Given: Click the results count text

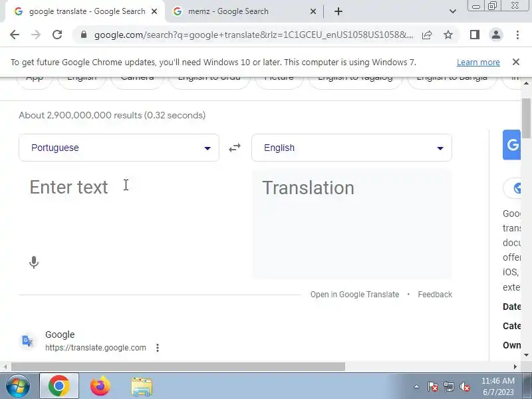Looking at the screenshot, I should point(112,115).
